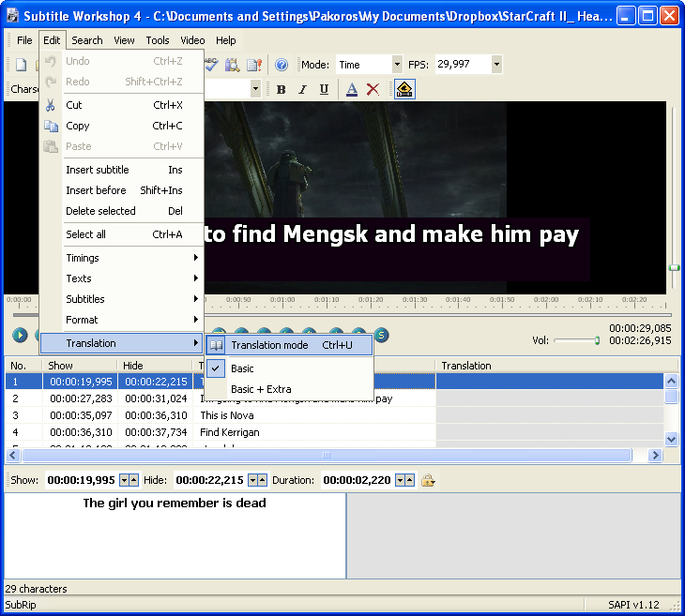Screen dimensions: 685x616
Task: Increase Show time with the up arrow
Action: 133,480
